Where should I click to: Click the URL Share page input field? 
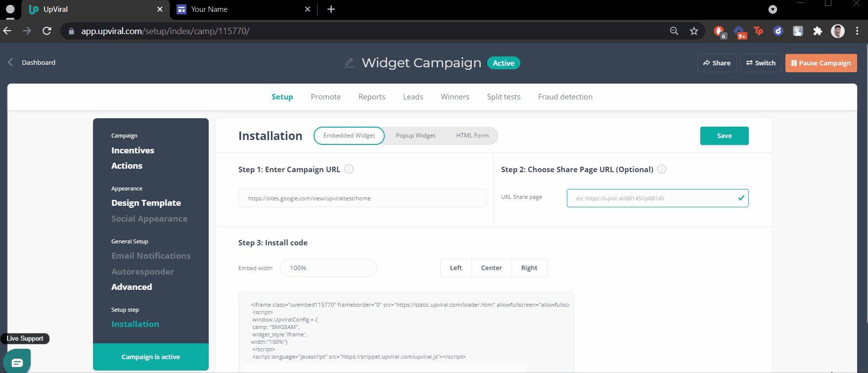tap(657, 198)
